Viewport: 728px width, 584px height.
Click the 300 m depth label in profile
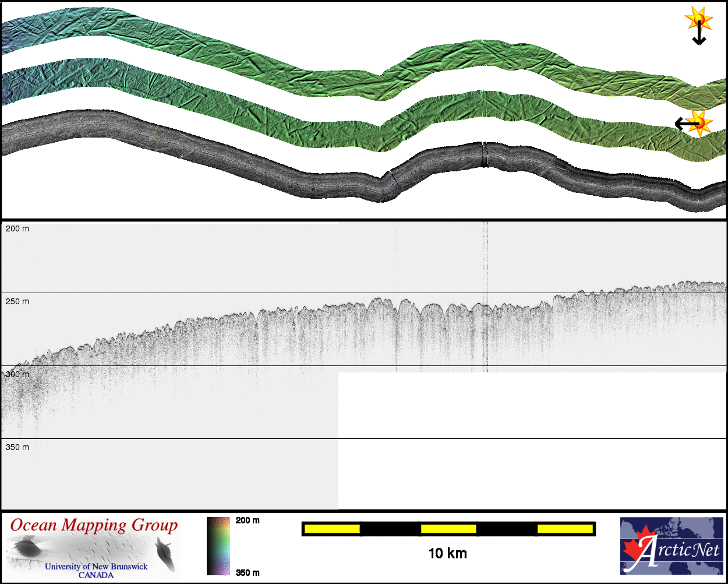point(17,374)
